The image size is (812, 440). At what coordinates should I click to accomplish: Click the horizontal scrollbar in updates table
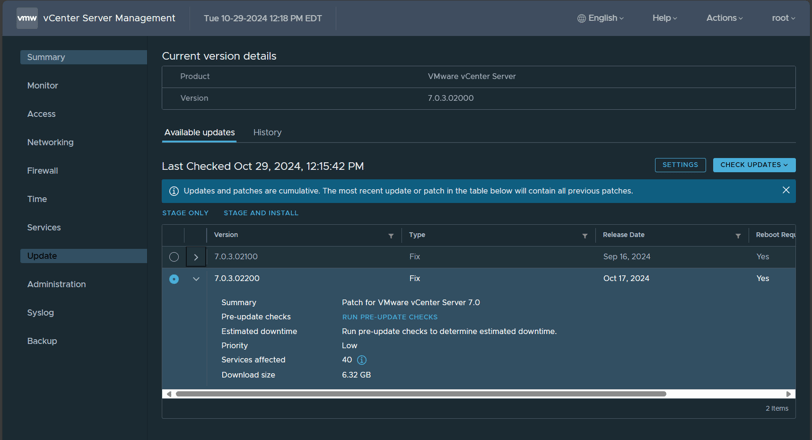click(420, 394)
